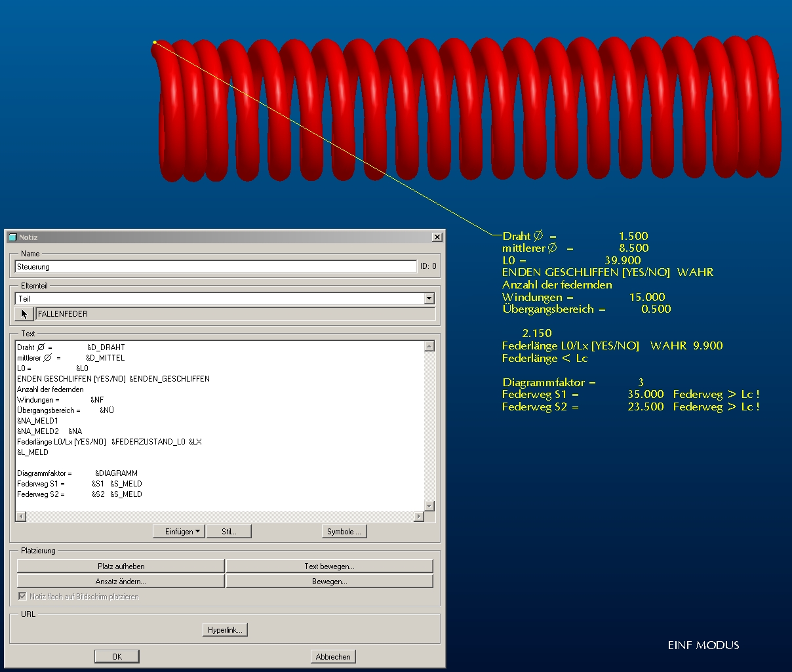Click the '&NA_MELD1' line in editor
The height and width of the screenshot is (672, 792).
37,421
